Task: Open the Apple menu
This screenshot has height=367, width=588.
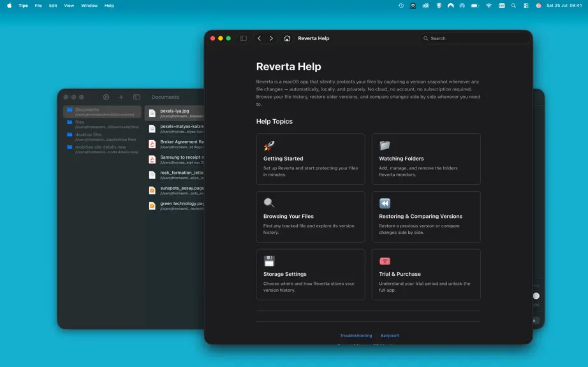Action: tap(9, 6)
